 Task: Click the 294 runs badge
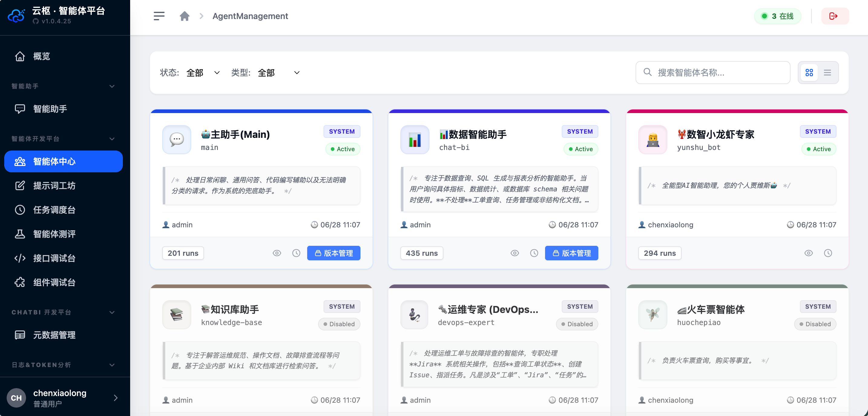(x=660, y=253)
